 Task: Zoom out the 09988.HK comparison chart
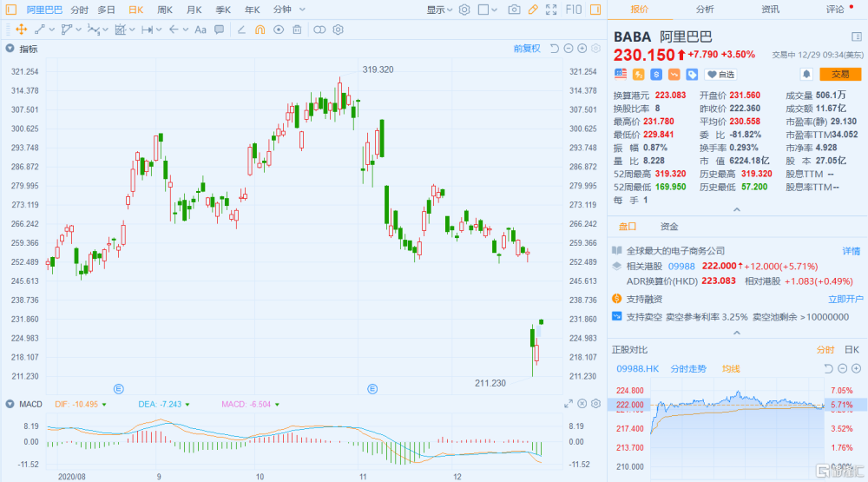click(x=843, y=368)
